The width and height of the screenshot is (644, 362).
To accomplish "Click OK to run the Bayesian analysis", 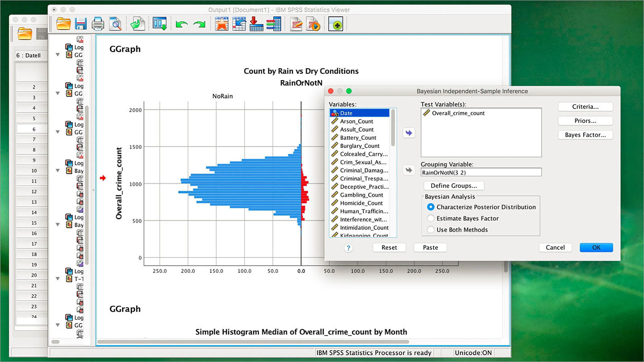I will click(x=596, y=247).
